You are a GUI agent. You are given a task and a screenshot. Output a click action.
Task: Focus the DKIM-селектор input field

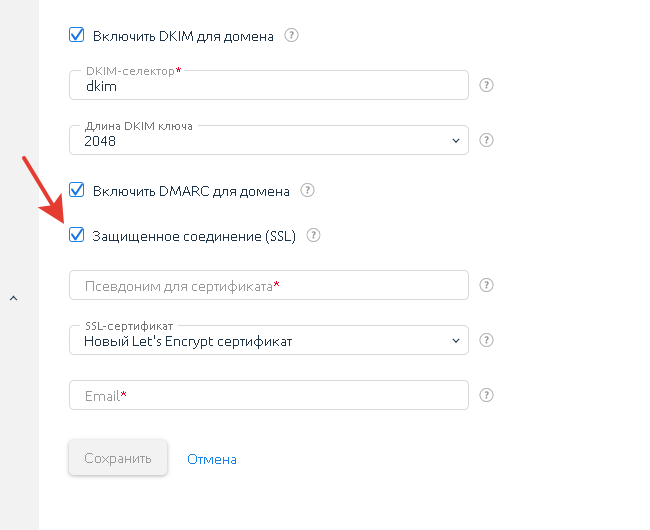[x=269, y=85]
